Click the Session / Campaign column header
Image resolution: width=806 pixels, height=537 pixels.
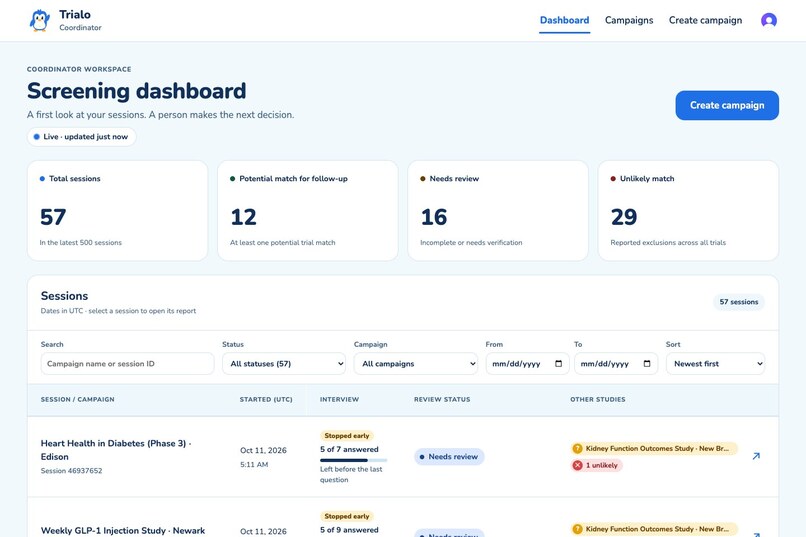pyautogui.click(x=78, y=399)
